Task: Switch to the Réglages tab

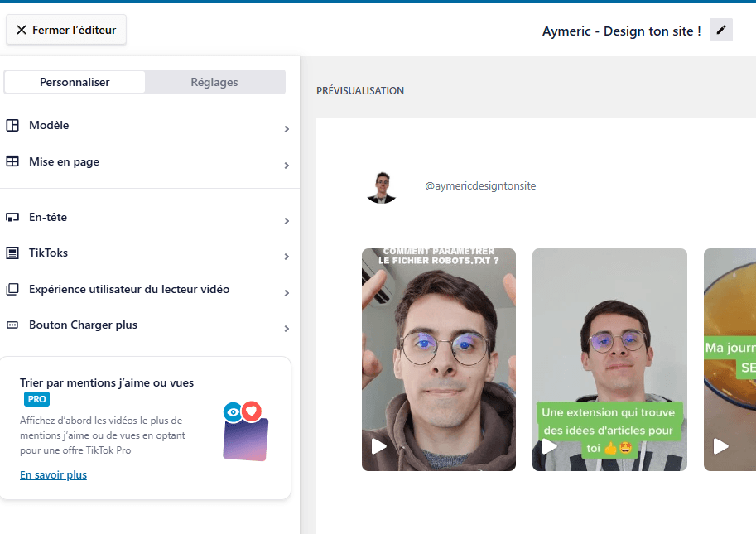Action: point(214,82)
